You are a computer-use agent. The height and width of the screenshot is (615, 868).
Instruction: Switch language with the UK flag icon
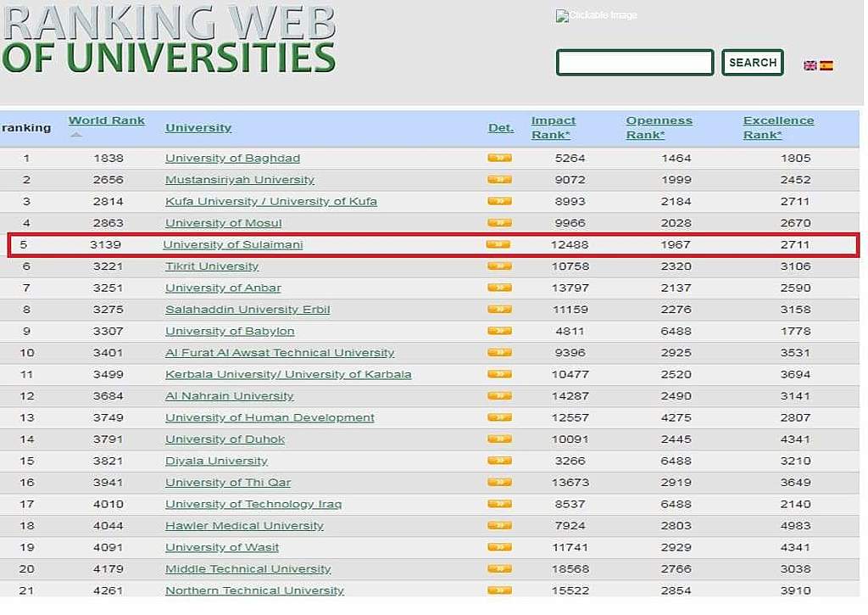810,65
